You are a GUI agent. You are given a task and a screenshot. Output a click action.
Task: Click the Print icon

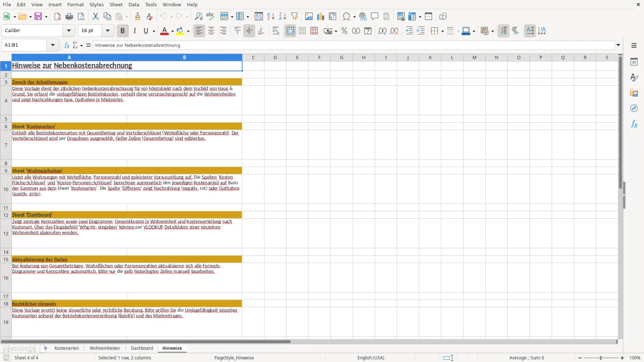point(69,17)
